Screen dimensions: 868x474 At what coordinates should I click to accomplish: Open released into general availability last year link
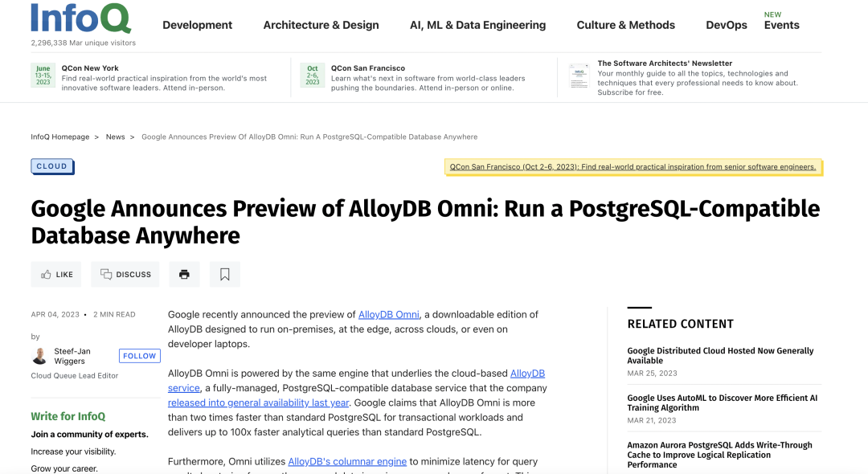[258, 402]
